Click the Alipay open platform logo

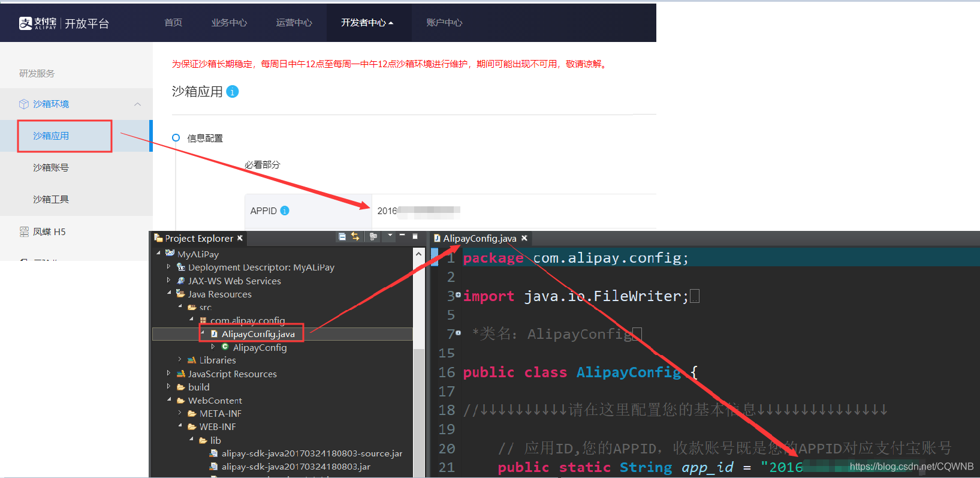coord(64,23)
